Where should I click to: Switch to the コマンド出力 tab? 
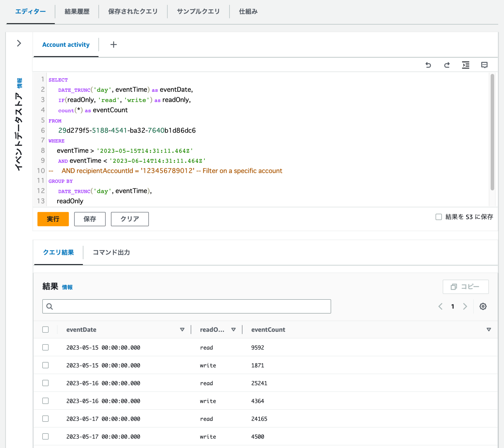111,252
